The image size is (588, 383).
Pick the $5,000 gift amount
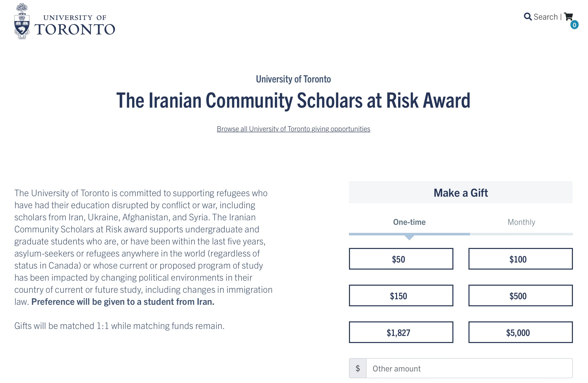click(x=520, y=332)
